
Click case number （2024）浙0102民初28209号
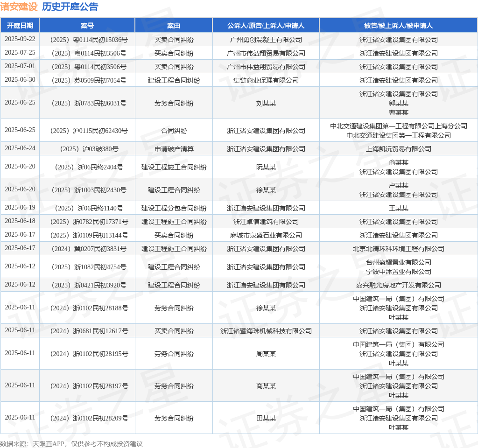coord(87,418)
